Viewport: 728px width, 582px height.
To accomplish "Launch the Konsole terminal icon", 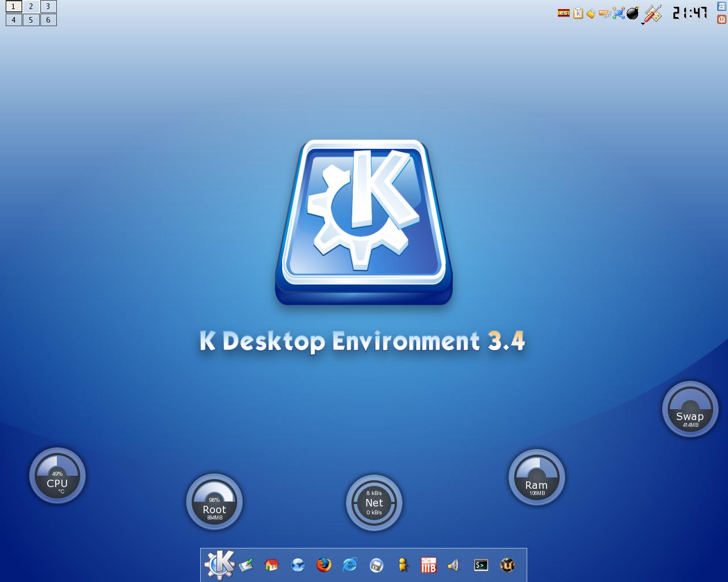I will tap(481, 565).
